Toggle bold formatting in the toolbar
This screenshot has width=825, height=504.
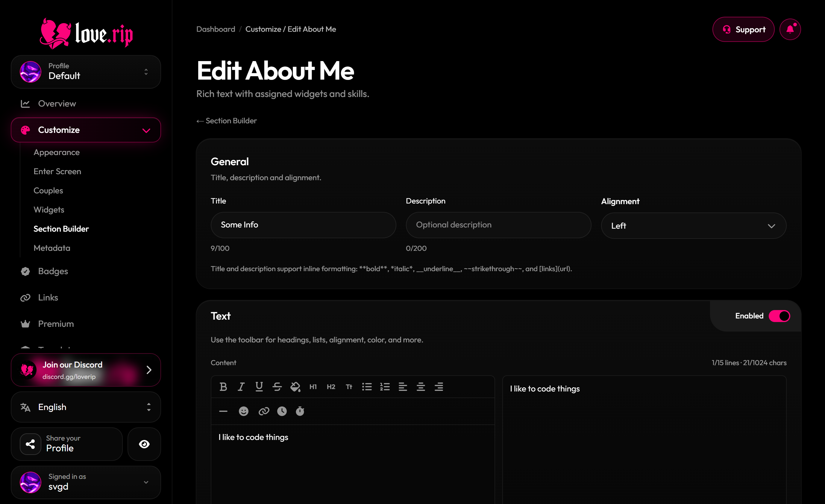pyautogui.click(x=223, y=387)
